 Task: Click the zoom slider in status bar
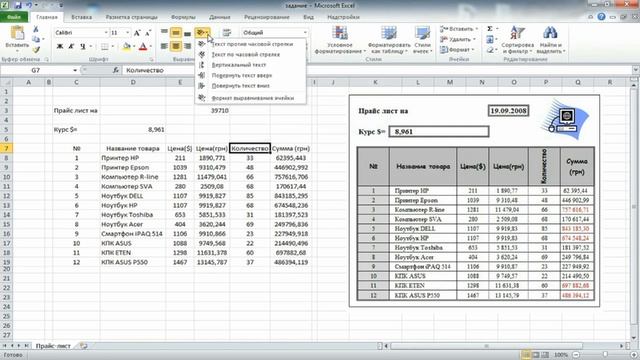click(605, 355)
